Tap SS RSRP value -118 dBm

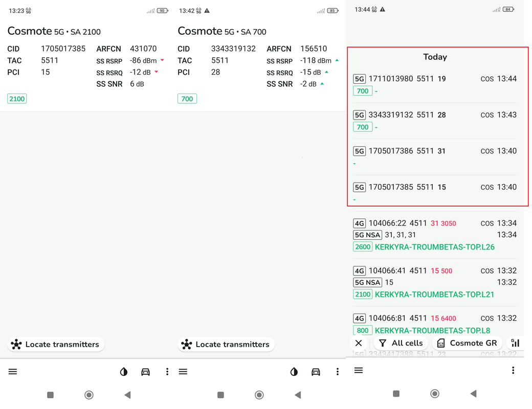coord(316,60)
